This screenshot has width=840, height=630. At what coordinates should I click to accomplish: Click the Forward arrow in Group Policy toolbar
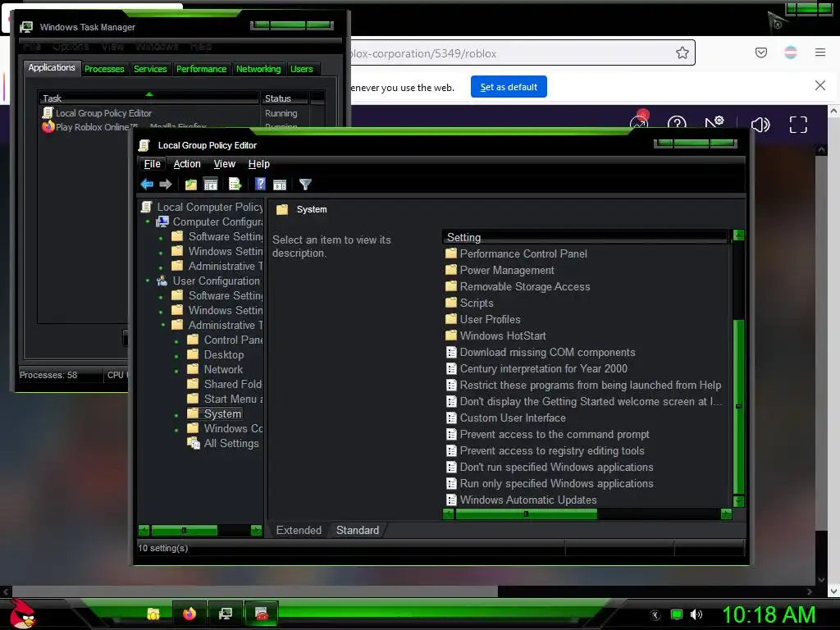tap(166, 185)
